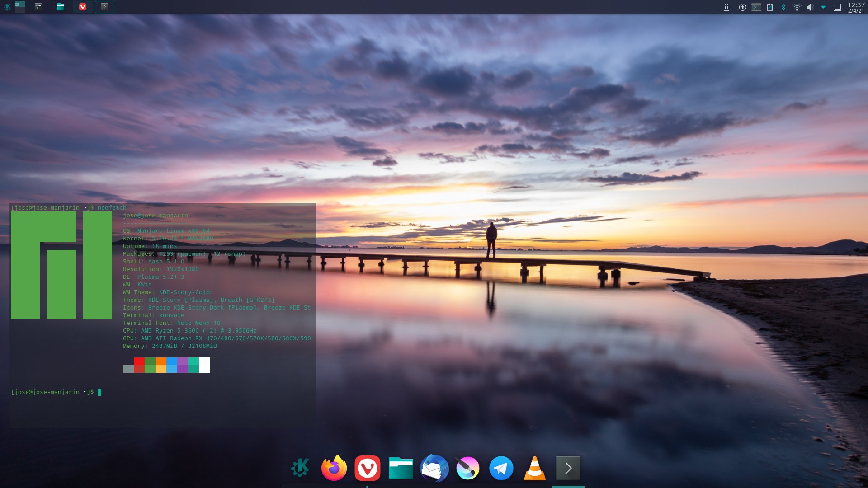Open Firefox from the dock
Viewport: 868px width, 488px height.
(x=334, y=468)
